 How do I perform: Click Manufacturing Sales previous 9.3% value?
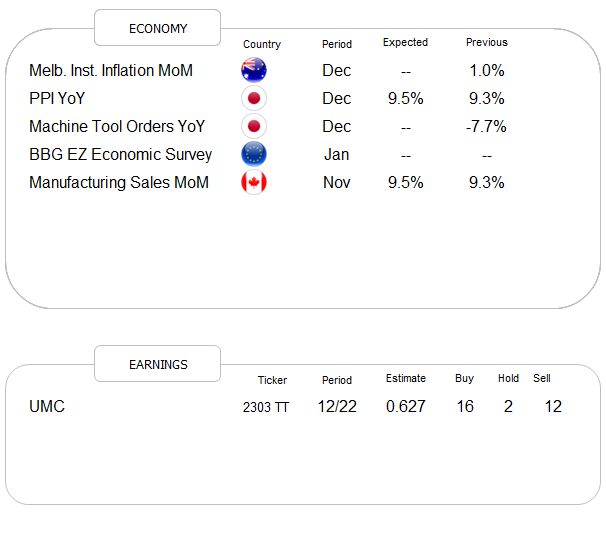pos(487,182)
